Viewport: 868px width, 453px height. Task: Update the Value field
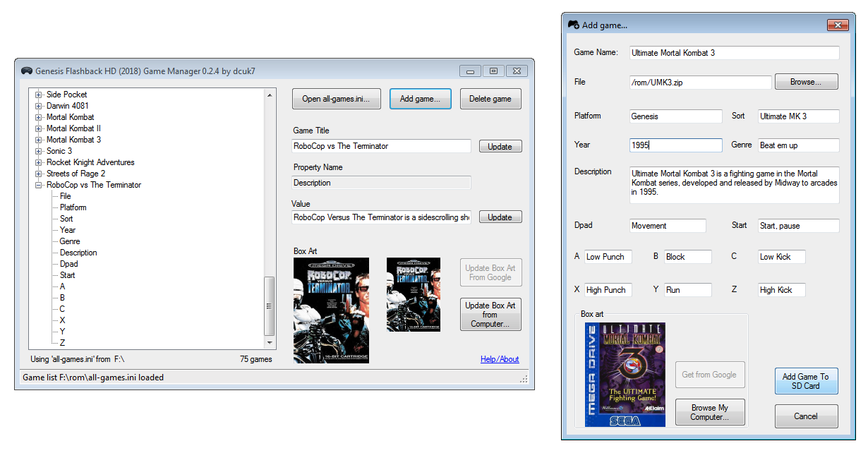pos(500,217)
